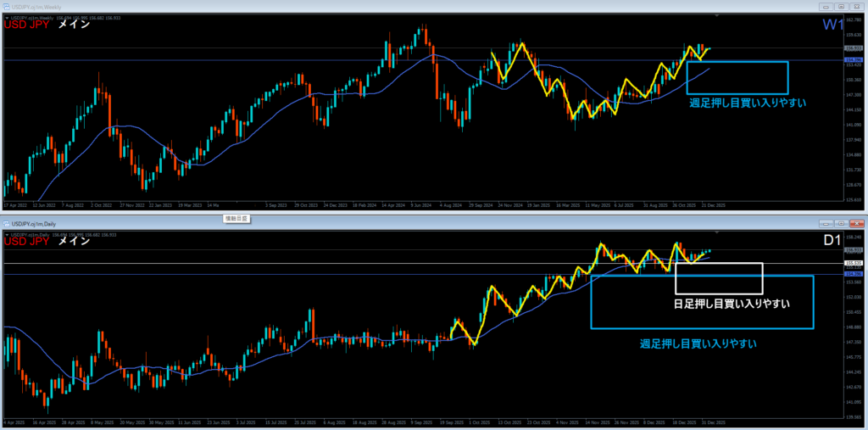The width and height of the screenshot is (868, 430).
Task: Minimize the USDJPY Weekly chart window
Action: point(826,6)
